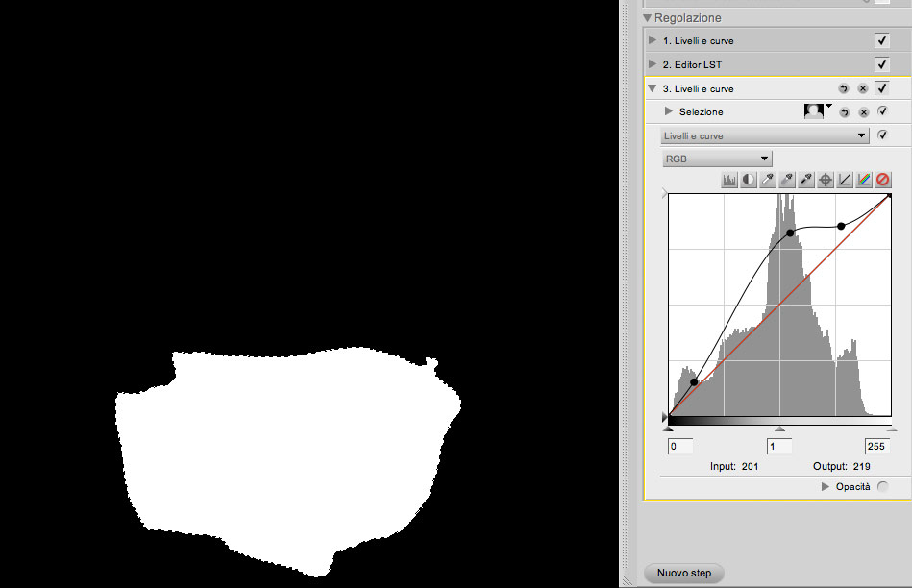
Task: Click the black point field showing 0
Action: click(680, 446)
